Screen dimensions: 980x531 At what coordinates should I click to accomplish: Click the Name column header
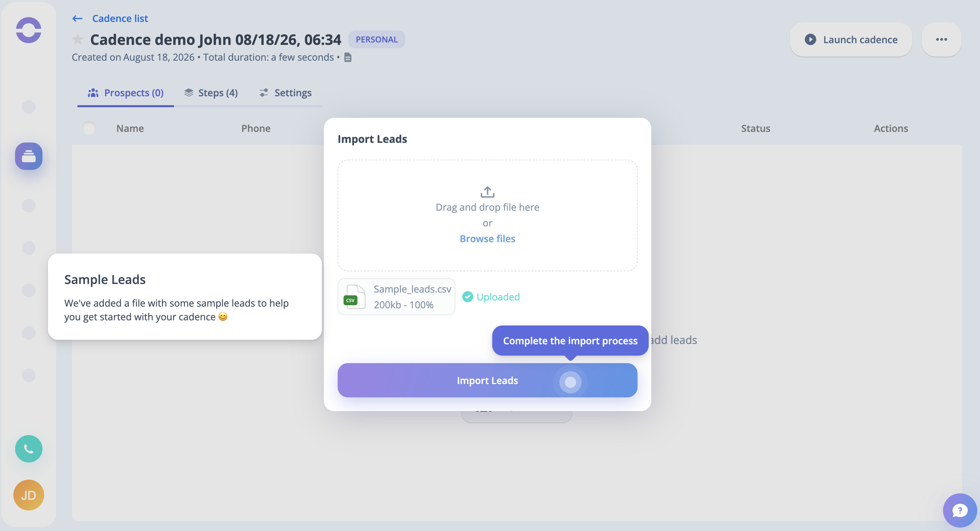tap(130, 128)
